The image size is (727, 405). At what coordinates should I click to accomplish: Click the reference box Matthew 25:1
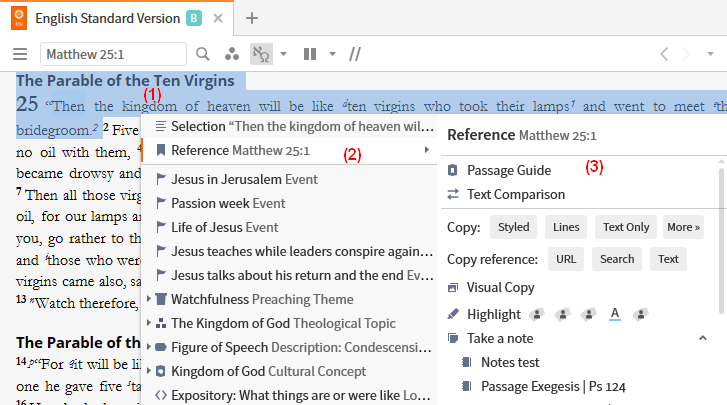pos(114,54)
